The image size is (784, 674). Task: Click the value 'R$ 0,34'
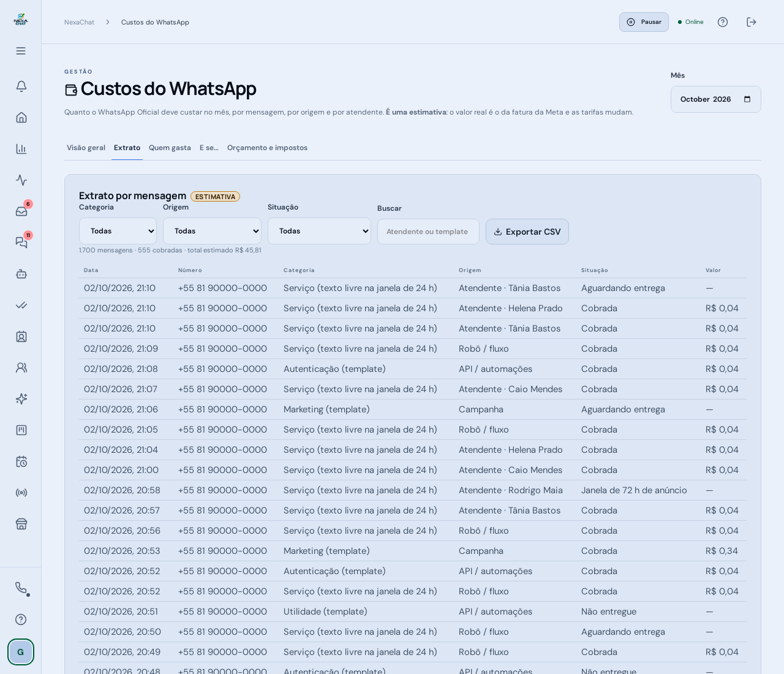[722, 551]
